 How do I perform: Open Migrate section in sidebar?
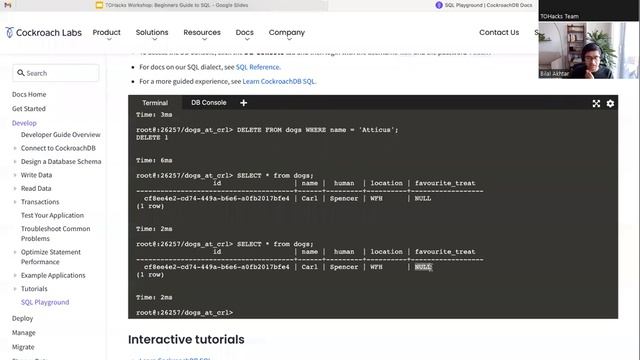click(x=23, y=347)
